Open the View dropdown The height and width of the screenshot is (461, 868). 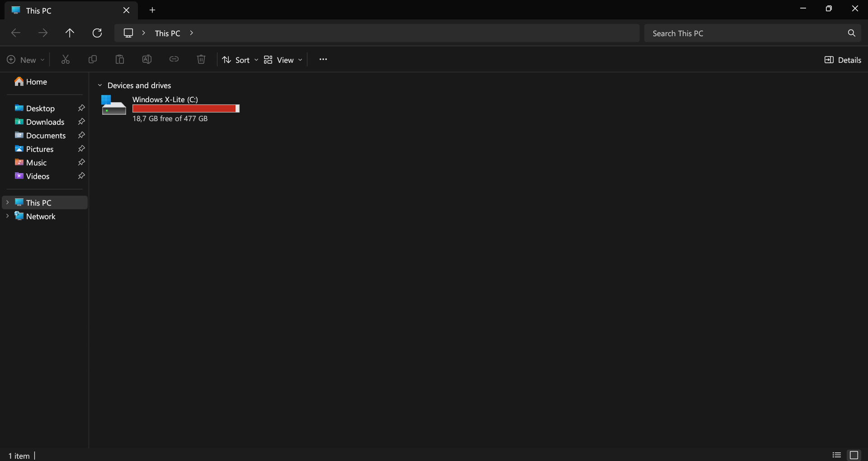[283, 60]
